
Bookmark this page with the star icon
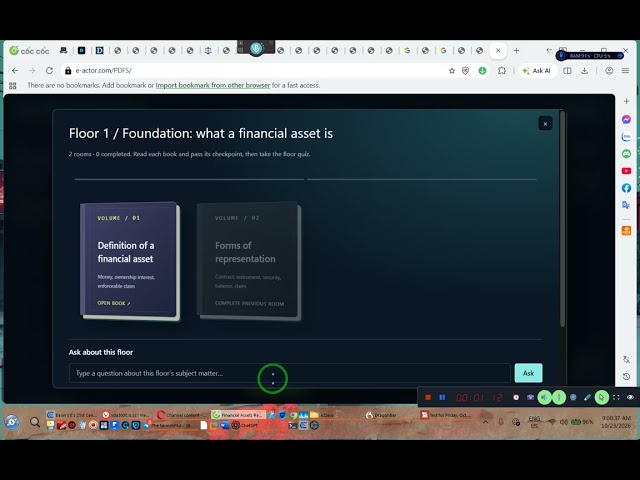[452, 71]
